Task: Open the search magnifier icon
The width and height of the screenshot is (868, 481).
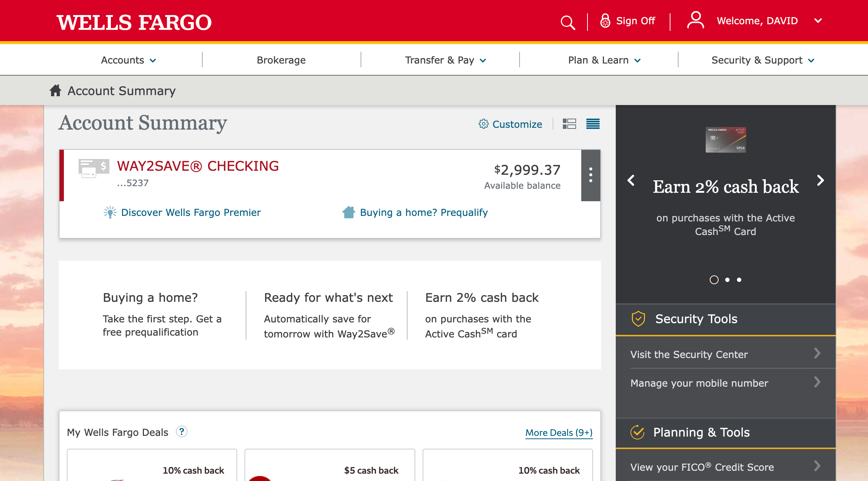Action: [x=568, y=22]
